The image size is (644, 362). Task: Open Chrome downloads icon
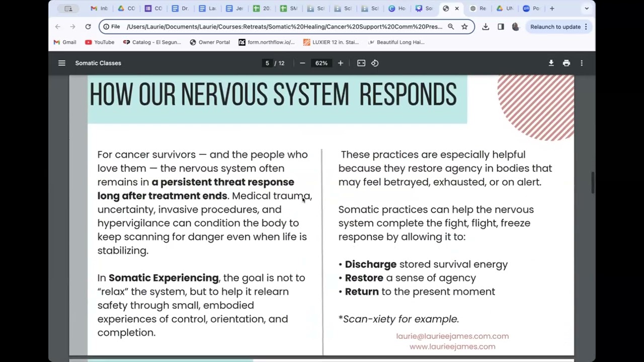(486, 27)
